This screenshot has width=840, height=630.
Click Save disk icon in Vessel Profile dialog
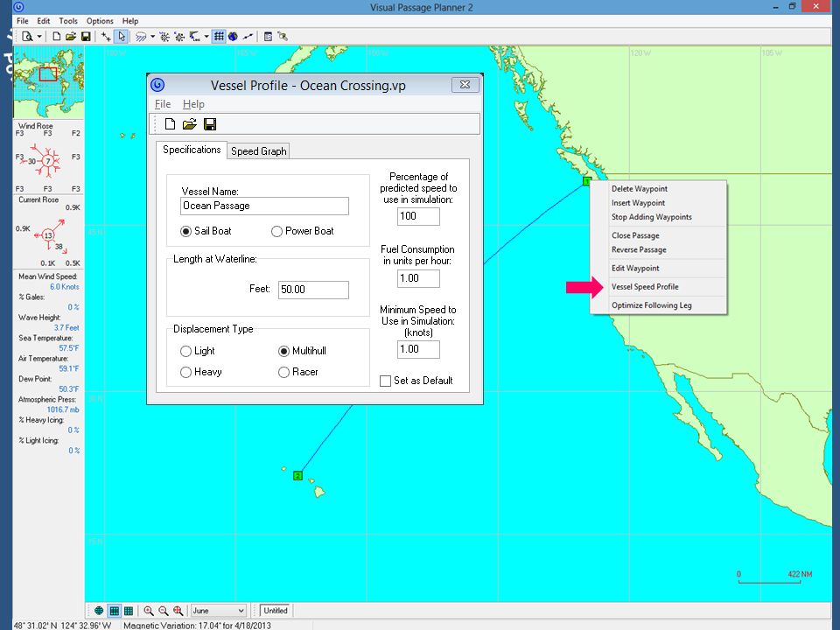pyautogui.click(x=210, y=124)
